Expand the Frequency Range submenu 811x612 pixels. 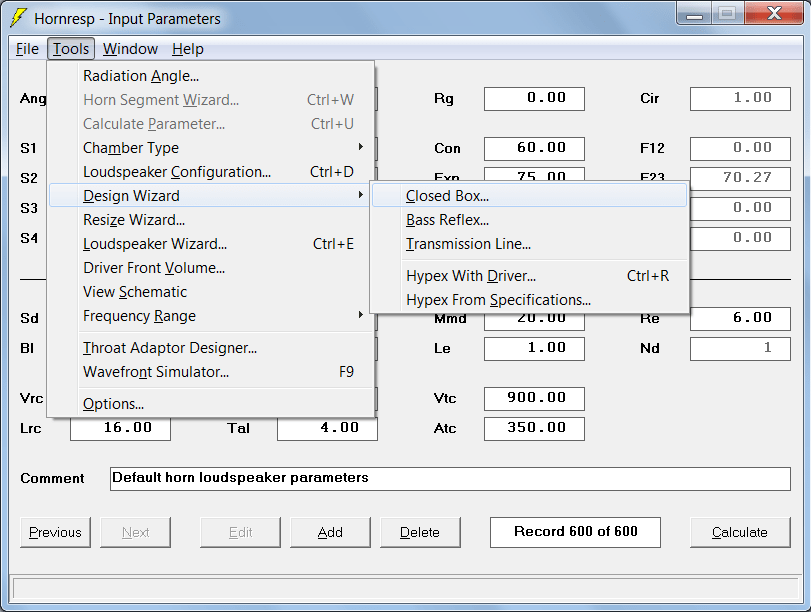(211, 316)
